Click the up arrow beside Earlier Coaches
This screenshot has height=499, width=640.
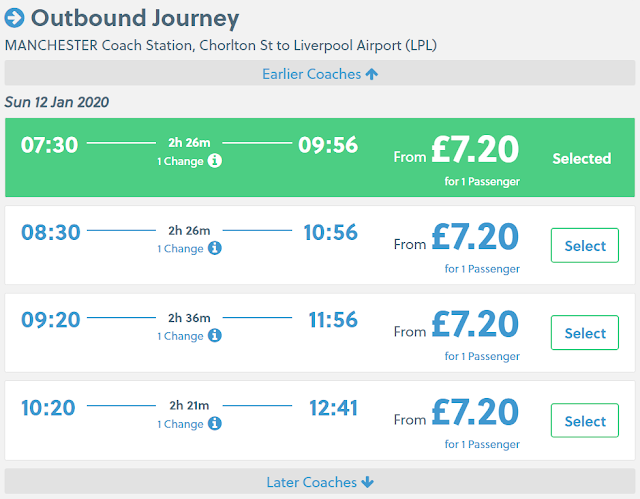click(372, 74)
